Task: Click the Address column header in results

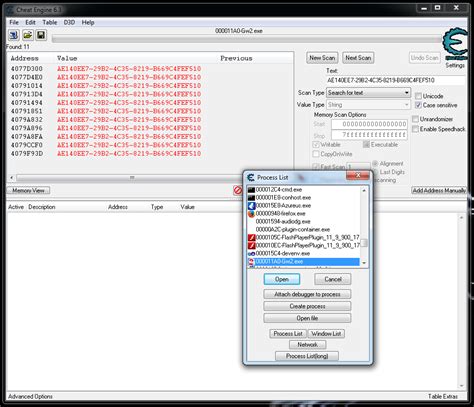Action: [x=25, y=58]
